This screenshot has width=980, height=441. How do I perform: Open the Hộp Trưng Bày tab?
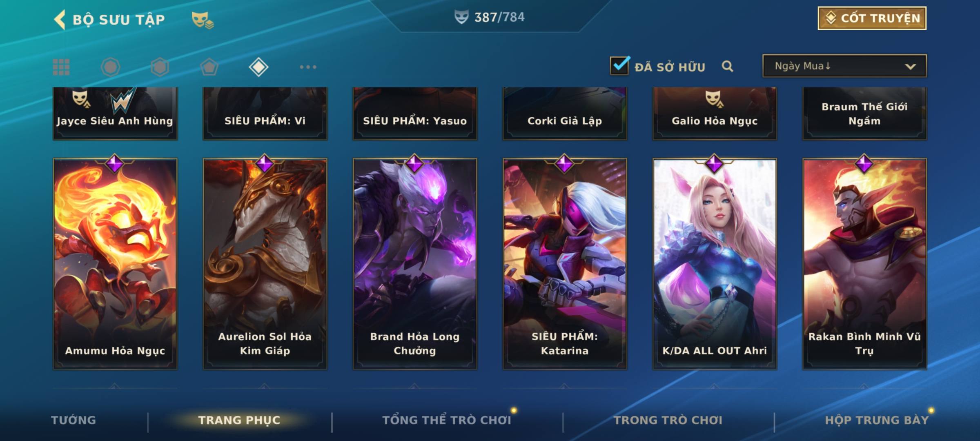pos(877,420)
